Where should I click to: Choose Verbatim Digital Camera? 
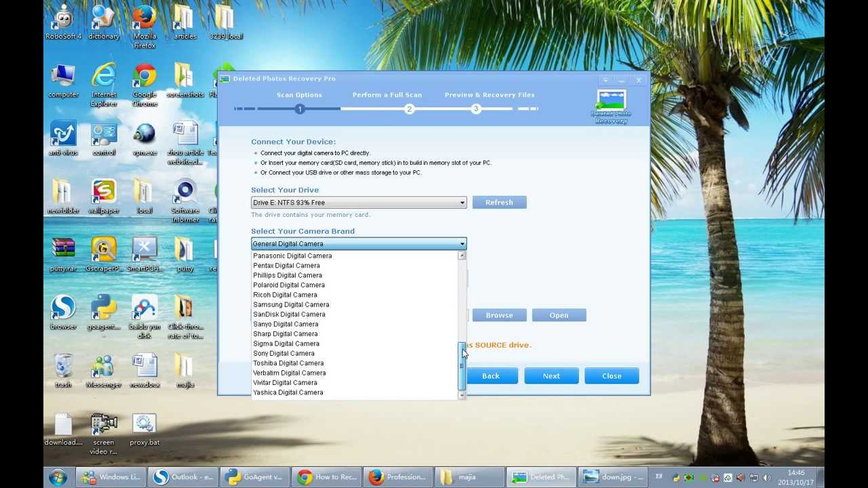point(355,373)
